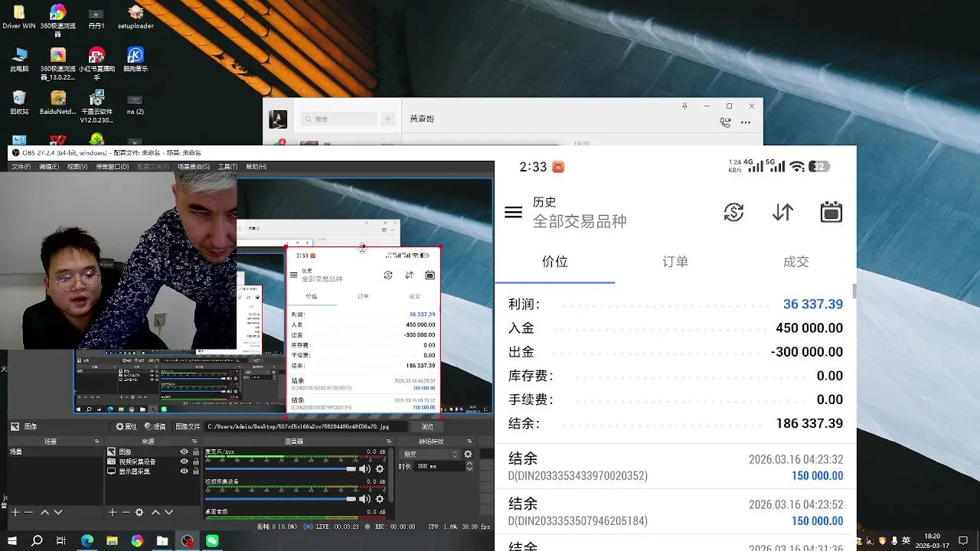Image resolution: width=980 pixels, height=551 pixels.
Task: Open the calendar date filter icon
Action: click(x=831, y=212)
